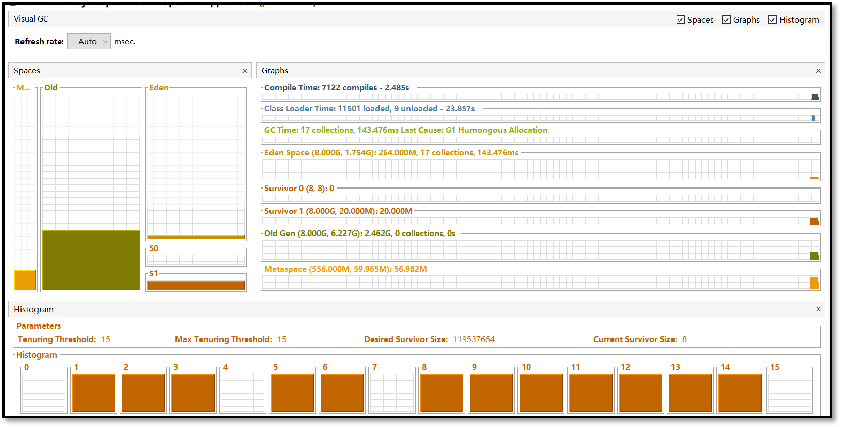The height and width of the screenshot is (427, 841).
Task: Click the S1 survivor space bar
Action: (196, 285)
